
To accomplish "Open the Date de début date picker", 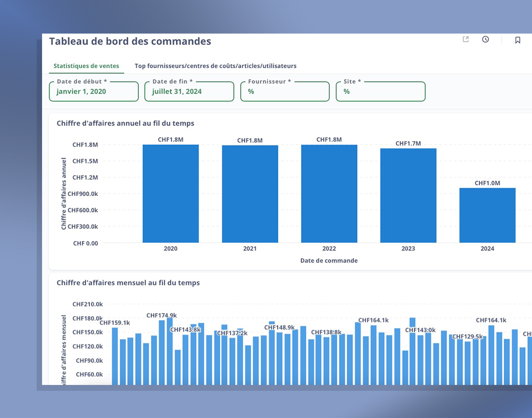I will coord(94,92).
